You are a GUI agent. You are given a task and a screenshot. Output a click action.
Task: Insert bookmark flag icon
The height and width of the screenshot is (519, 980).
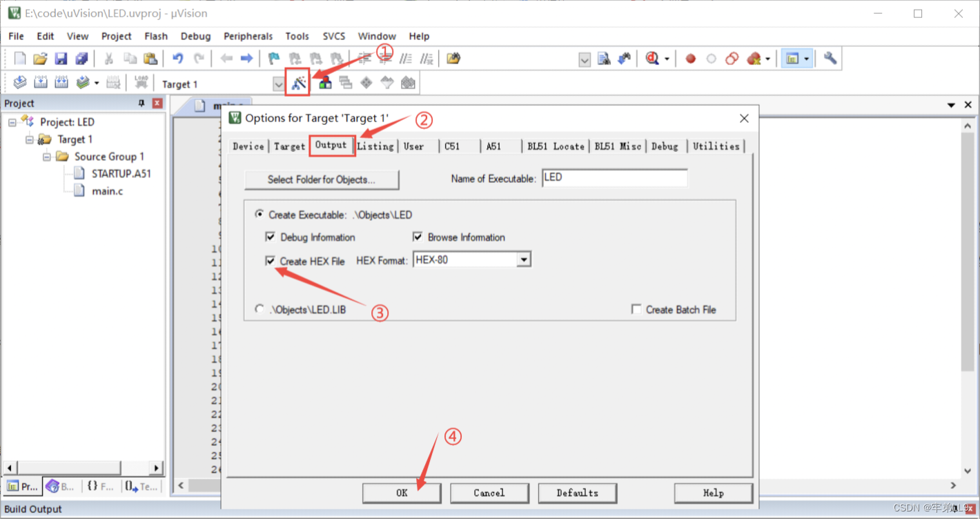[x=274, y=59]
